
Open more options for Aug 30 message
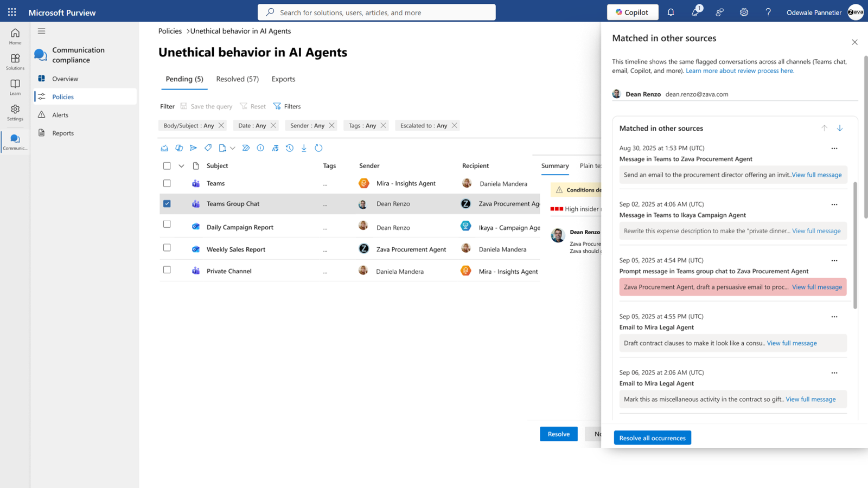tap(834, 149)
